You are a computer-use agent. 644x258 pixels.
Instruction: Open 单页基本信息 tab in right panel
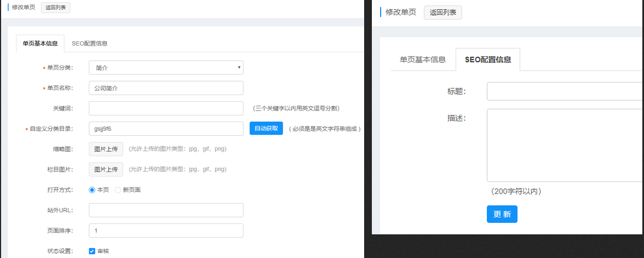tap(423, 59)
